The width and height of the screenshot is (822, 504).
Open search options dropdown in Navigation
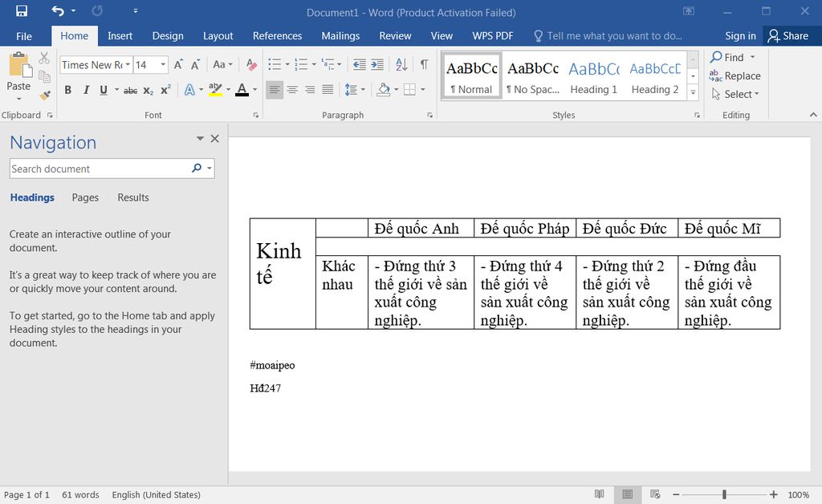click(x=210, y=169)
